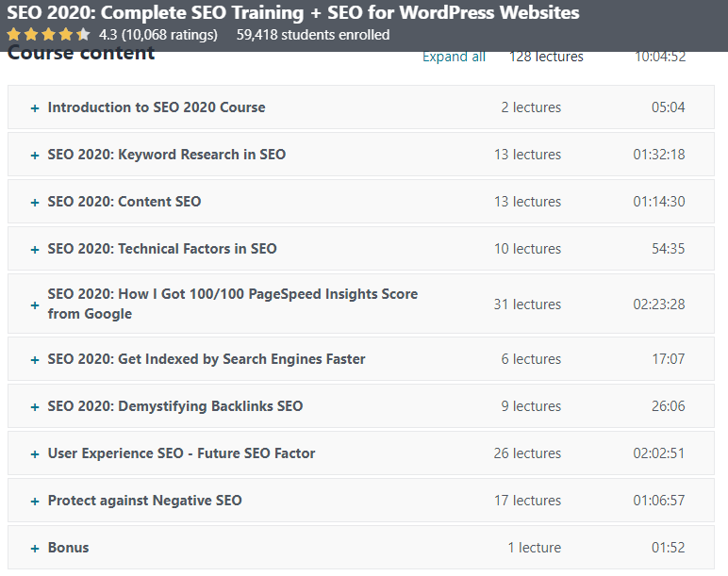Expand Get Indexed by Search Engines plus icon

click(35, 360)
